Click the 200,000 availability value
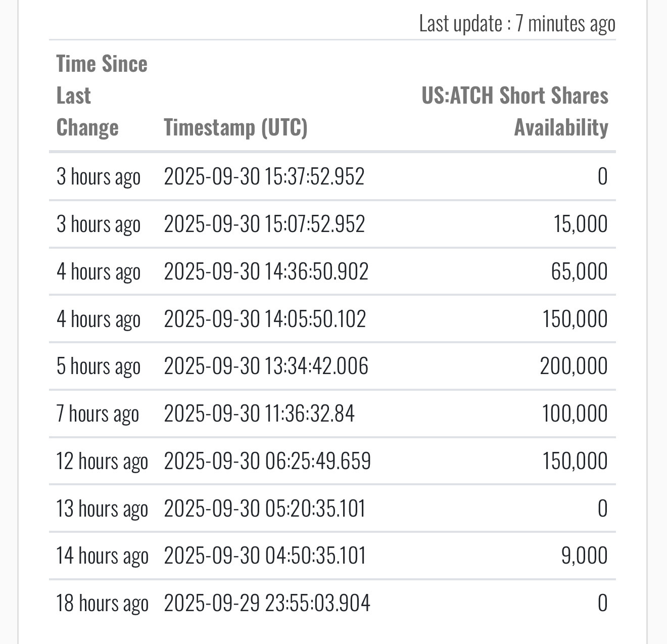 tap(574, 366)
